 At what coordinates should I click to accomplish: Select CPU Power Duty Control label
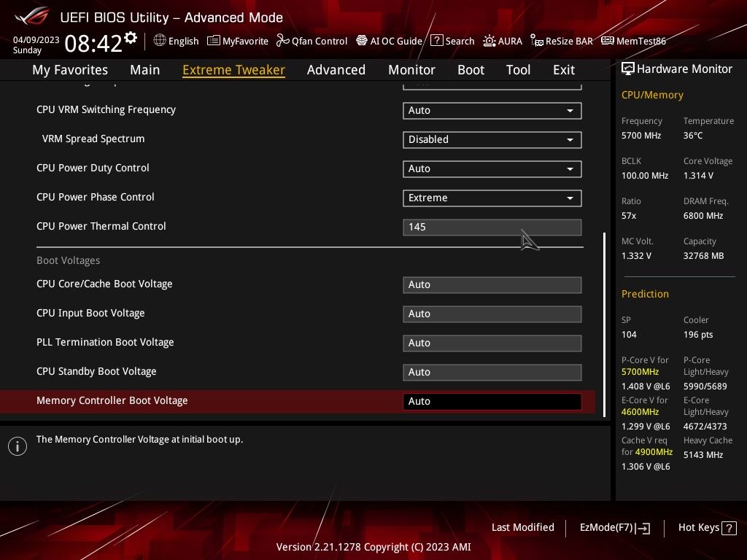pyautogui.click(x=93, y=168)
